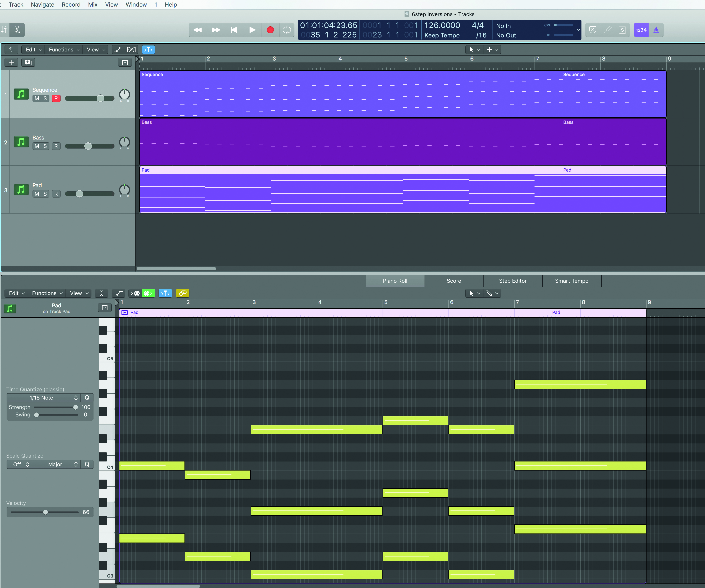Viewport: 705px width, 588px height.
Task: Select the Piano Roll tab
Action: click(395, 281)
